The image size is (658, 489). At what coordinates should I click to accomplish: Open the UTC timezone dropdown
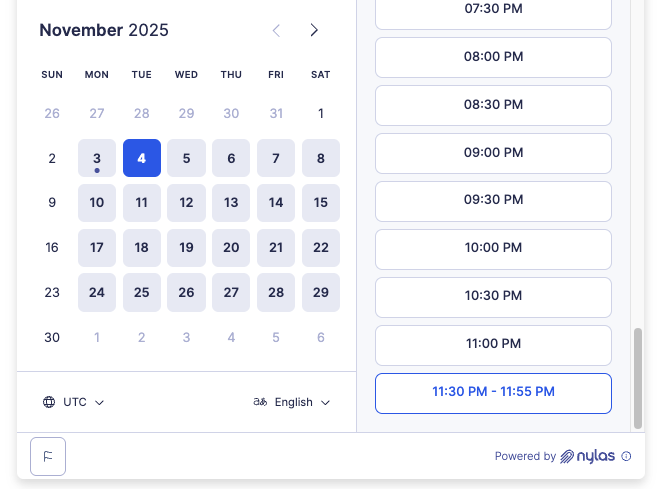[x=75, y=402]
